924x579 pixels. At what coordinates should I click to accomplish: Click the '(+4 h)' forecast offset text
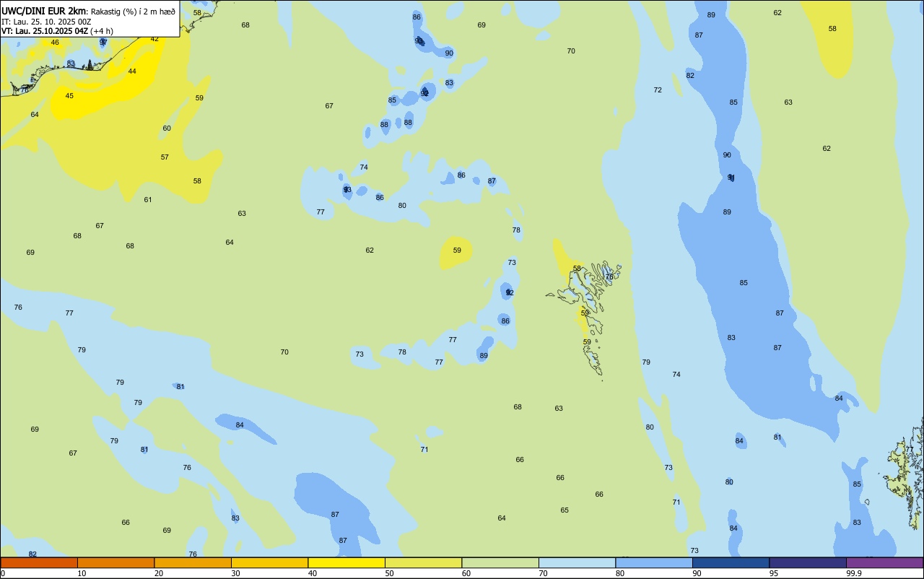point(102,31)
